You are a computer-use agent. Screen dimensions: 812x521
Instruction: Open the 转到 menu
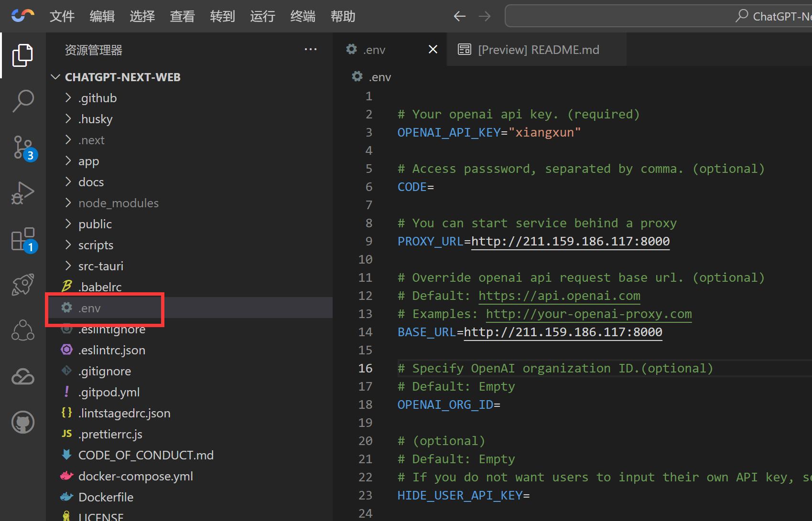[223, 16]
